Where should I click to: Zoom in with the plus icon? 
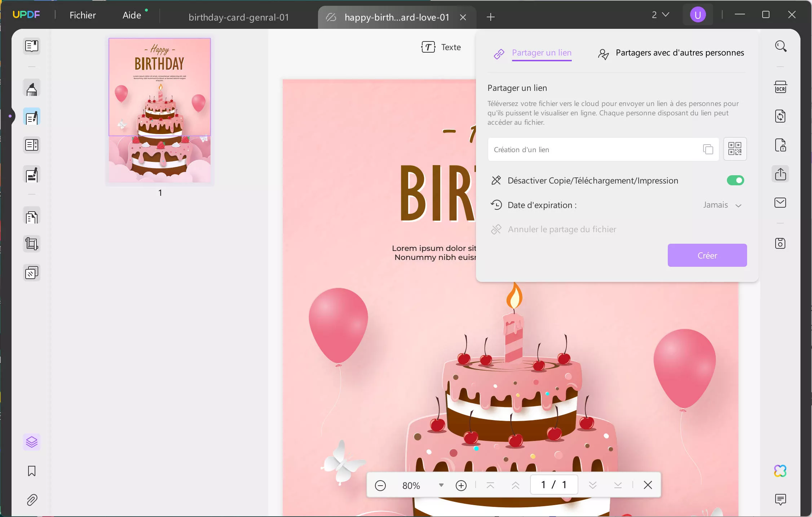point(461,486)
